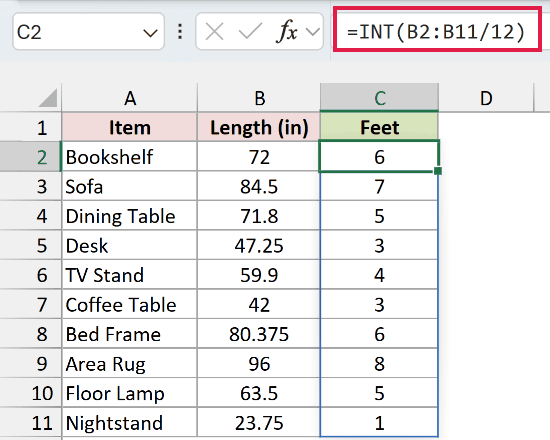The height and width of the screenshot is (440, 550).
Task: Select the Sofa cell
Action: [130, 186]
